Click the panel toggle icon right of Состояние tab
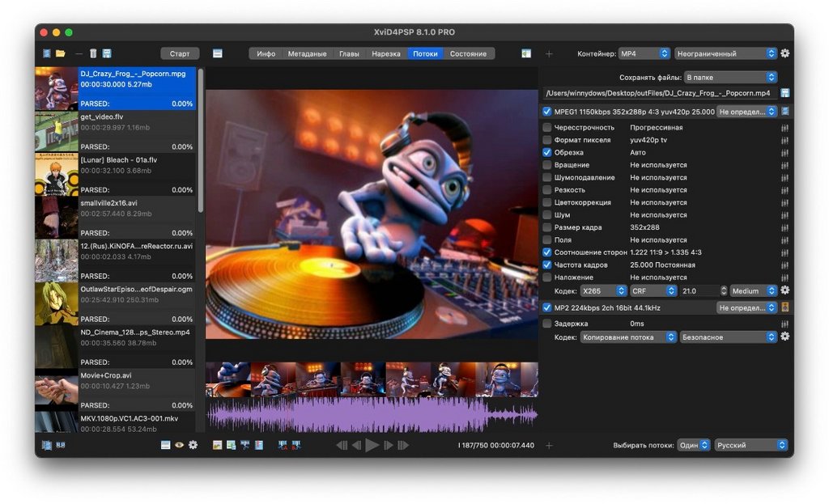Viewport: 829px width, 504px height. 526,53
